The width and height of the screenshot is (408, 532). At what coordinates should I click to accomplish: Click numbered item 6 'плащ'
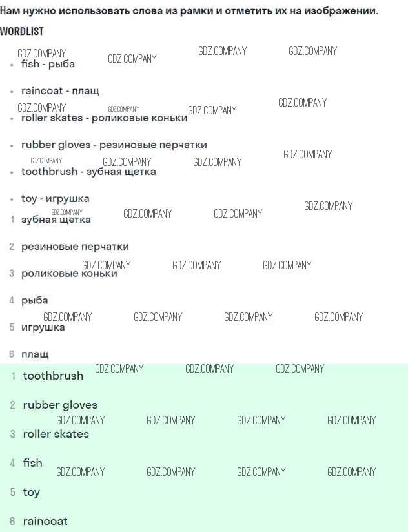coord(35,354)
